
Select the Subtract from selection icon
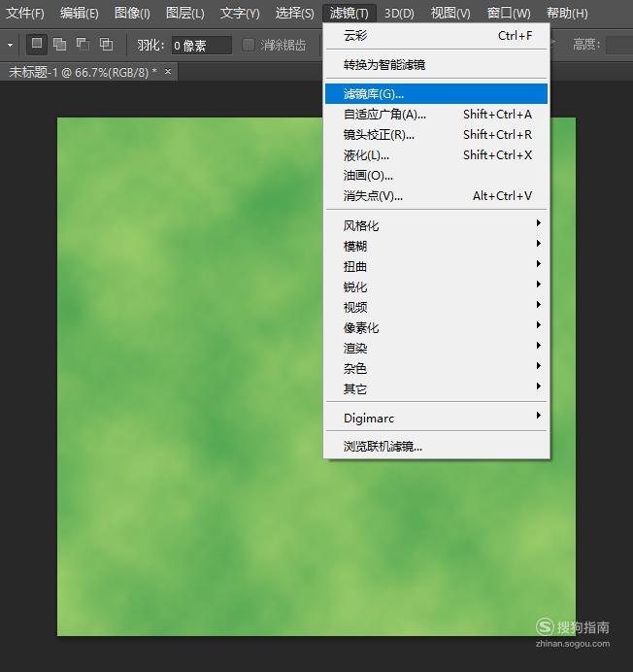(x=83, y=44)
